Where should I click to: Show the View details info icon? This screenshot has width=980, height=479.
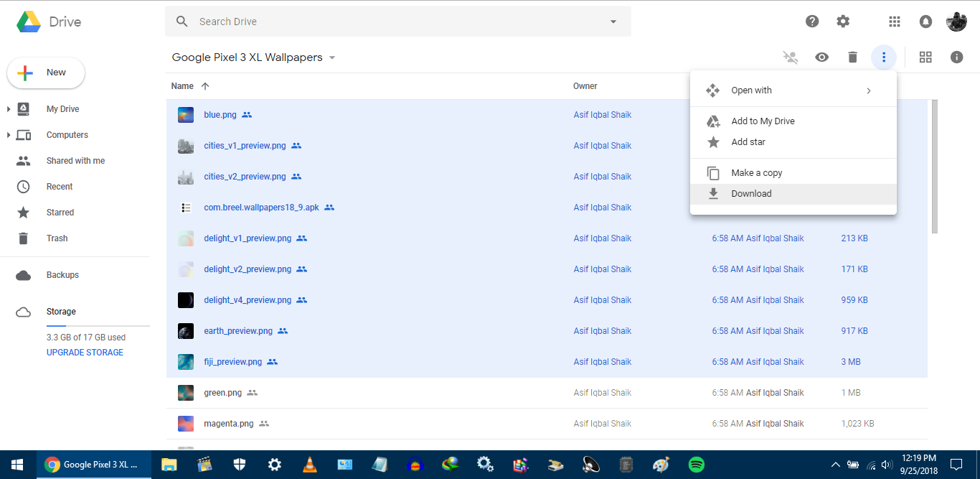(956, 57)
